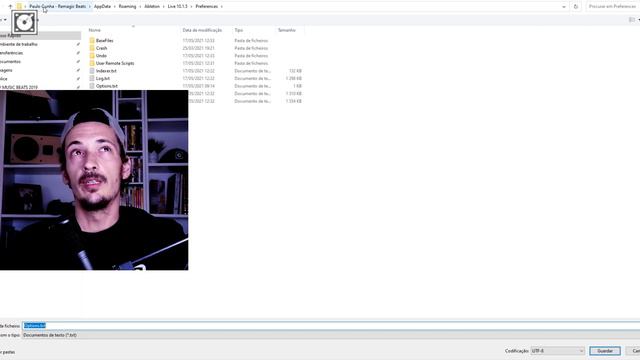Click the Undo folder icon
640x360 pixels.
click(x=92, y=56)
